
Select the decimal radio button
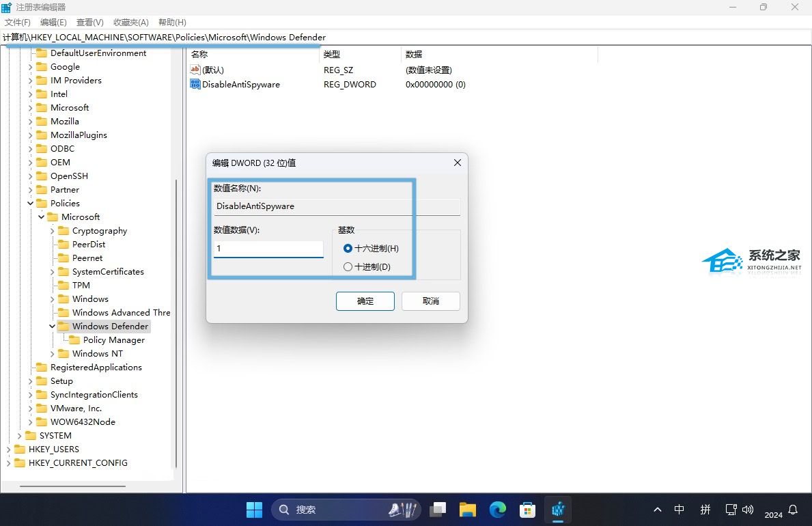348,267
